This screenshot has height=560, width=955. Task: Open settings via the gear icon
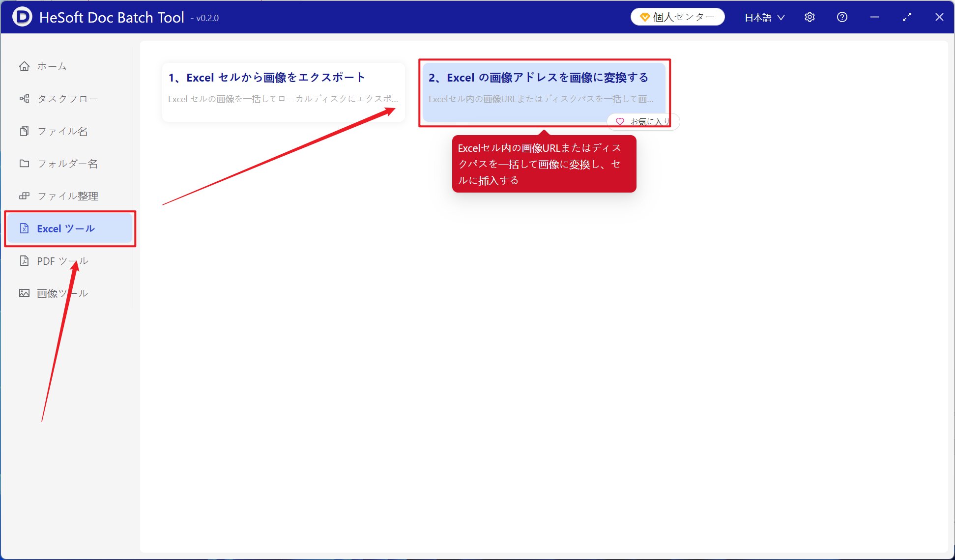[x=810, y=17]
